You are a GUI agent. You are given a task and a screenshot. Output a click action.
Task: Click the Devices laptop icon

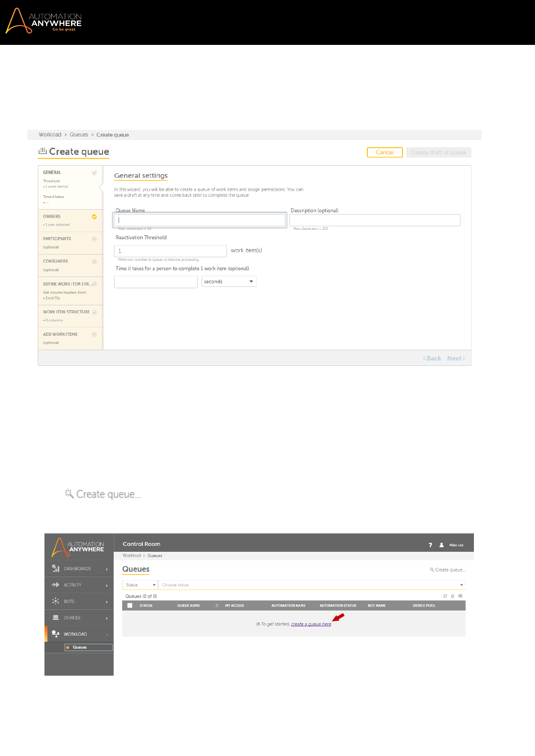56,618
